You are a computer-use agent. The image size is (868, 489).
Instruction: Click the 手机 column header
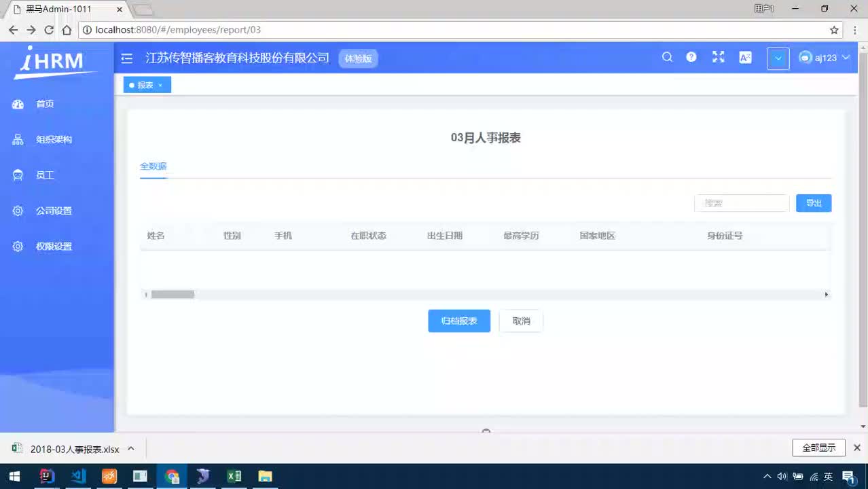pyautogui.click(x=283, y=236)
